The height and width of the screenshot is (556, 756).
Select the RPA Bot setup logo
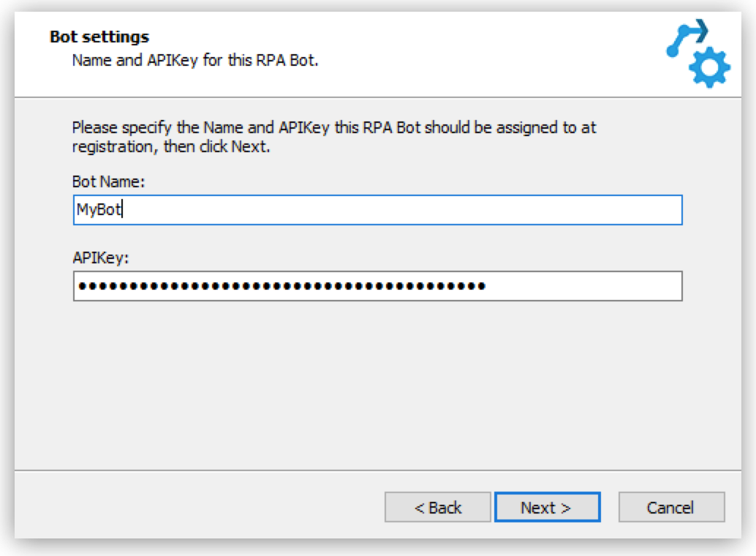(698, 49)
